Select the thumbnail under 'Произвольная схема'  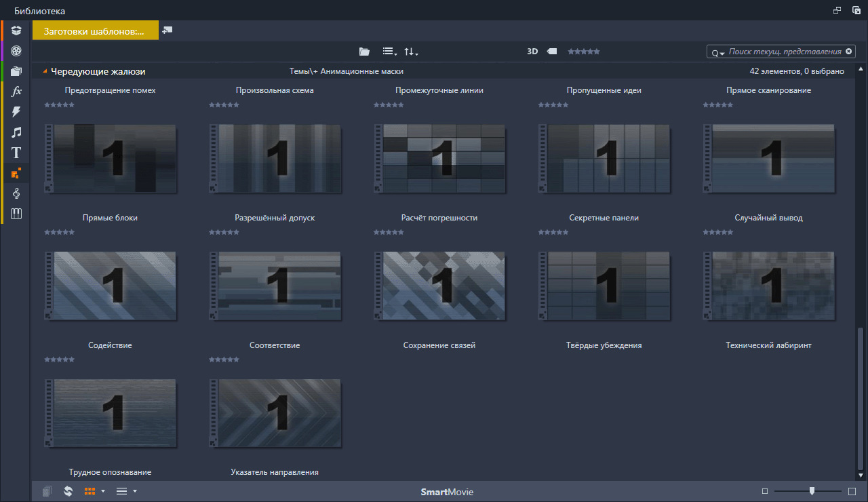pos(275,158)
